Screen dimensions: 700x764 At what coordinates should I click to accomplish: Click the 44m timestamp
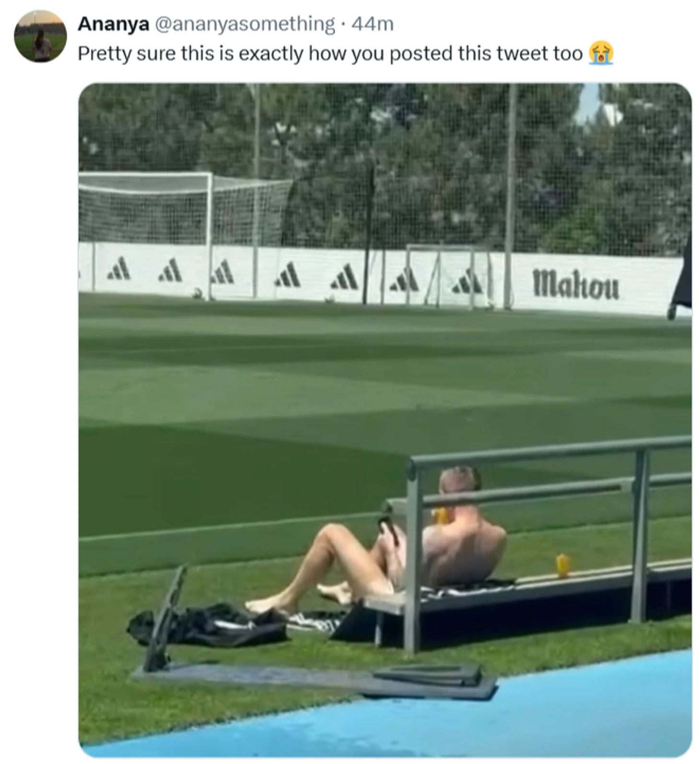(x=373, y=24)
